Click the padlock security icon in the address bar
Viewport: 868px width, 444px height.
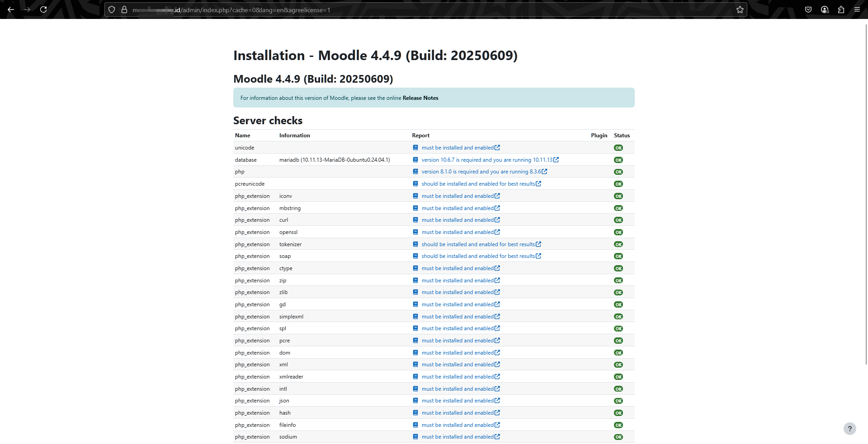tap(124, 9)
